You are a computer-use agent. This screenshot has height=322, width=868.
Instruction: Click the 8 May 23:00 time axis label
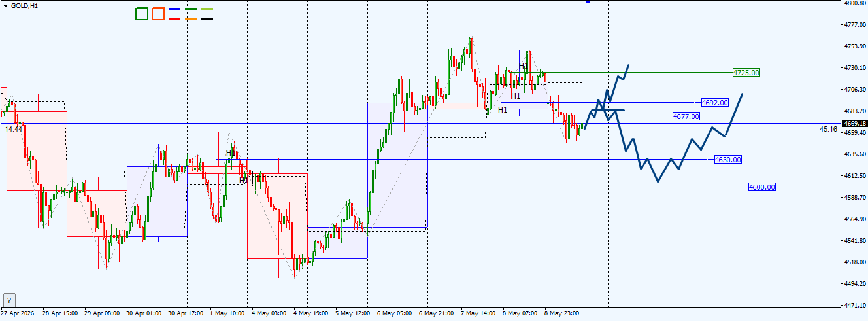562,313
